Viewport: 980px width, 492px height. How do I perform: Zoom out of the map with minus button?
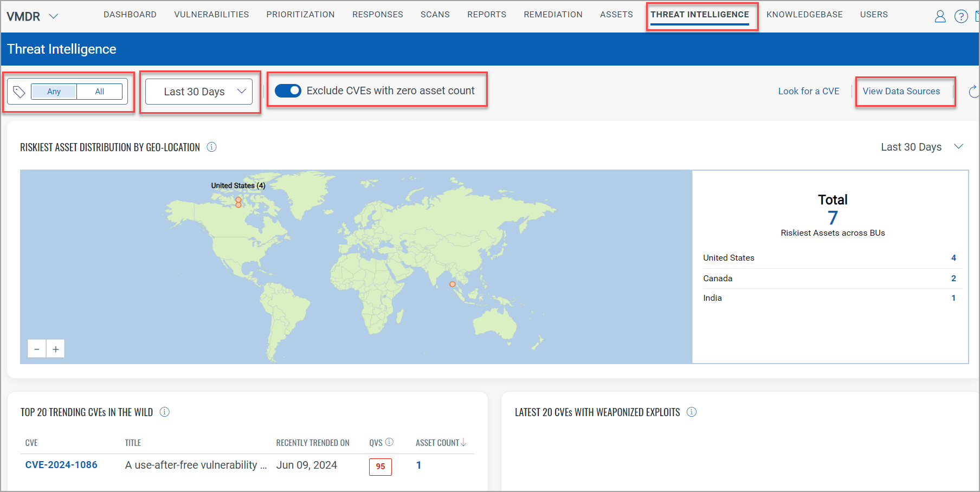pyautogui.click(x=37, y=349)
